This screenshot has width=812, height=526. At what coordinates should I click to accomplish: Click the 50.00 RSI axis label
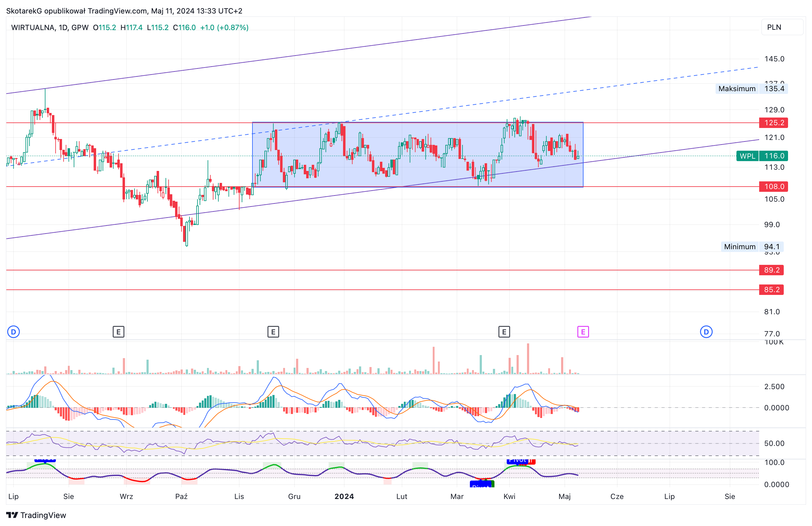774,443
